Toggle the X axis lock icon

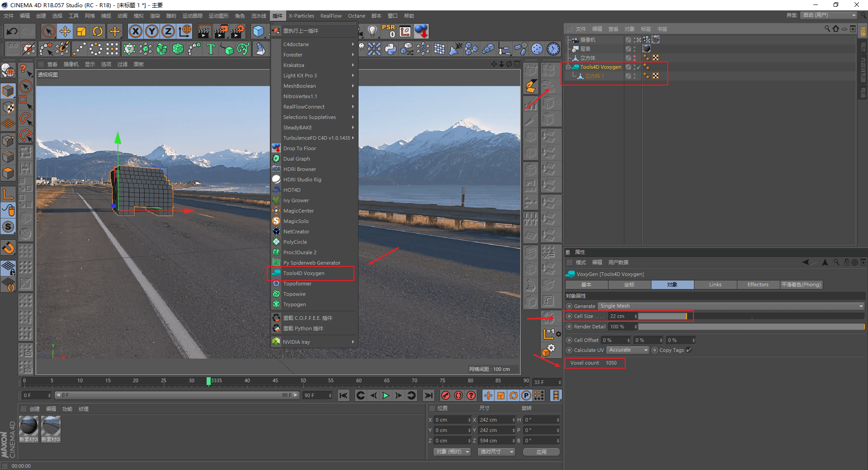[135, 31]
